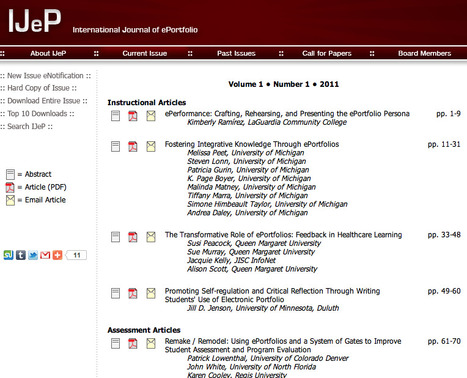Open abstract for Transformative Role of ePortfolios

point(115,237)
